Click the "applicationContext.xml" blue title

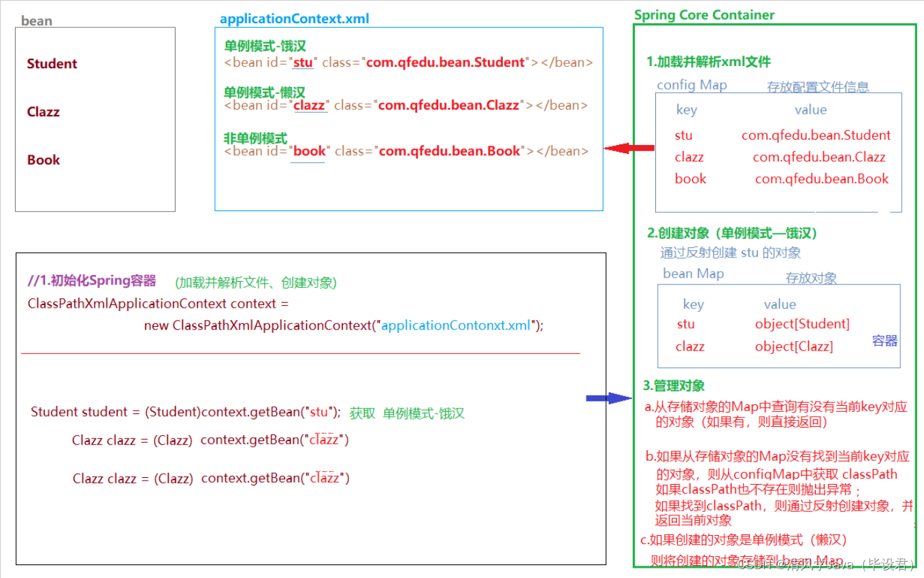click(x=295, y=18)
